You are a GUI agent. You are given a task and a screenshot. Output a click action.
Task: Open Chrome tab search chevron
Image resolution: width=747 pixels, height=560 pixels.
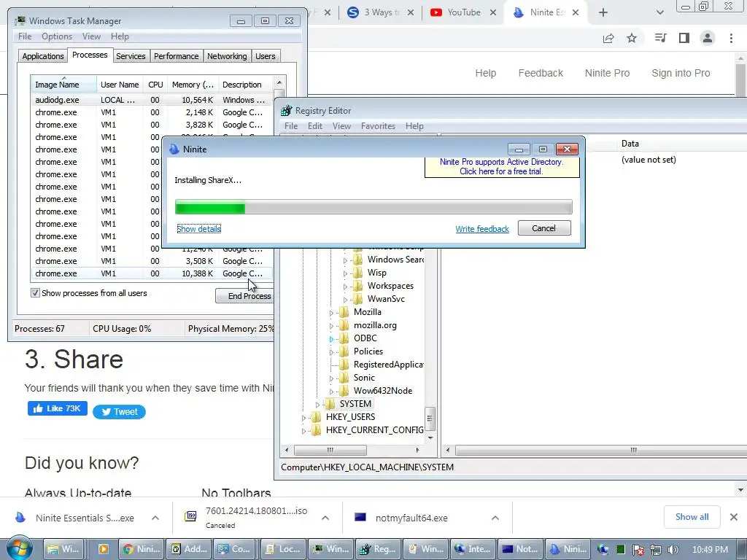(x=659, y=12)
